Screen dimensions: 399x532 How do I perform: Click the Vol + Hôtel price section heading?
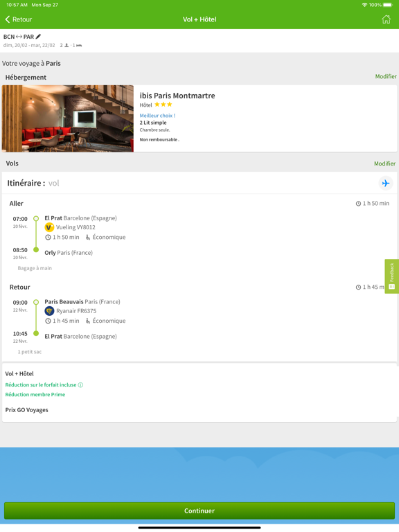[19, 373]
